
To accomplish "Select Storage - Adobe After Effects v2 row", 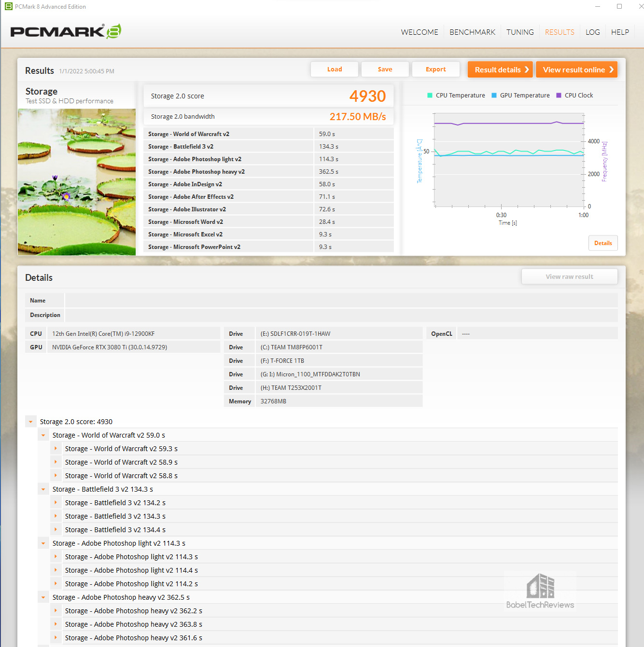I will coord(268,197).
